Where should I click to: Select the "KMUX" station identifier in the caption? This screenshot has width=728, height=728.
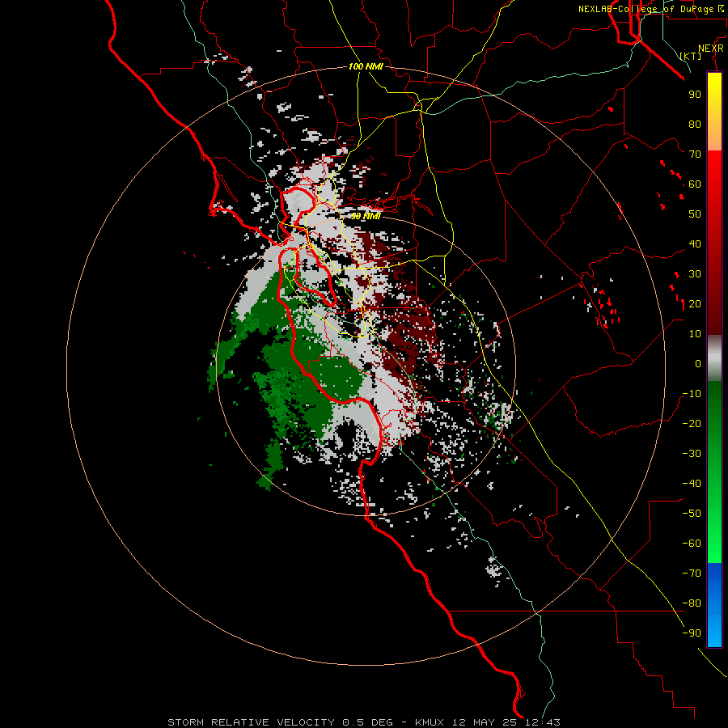(x=430, y=722)
